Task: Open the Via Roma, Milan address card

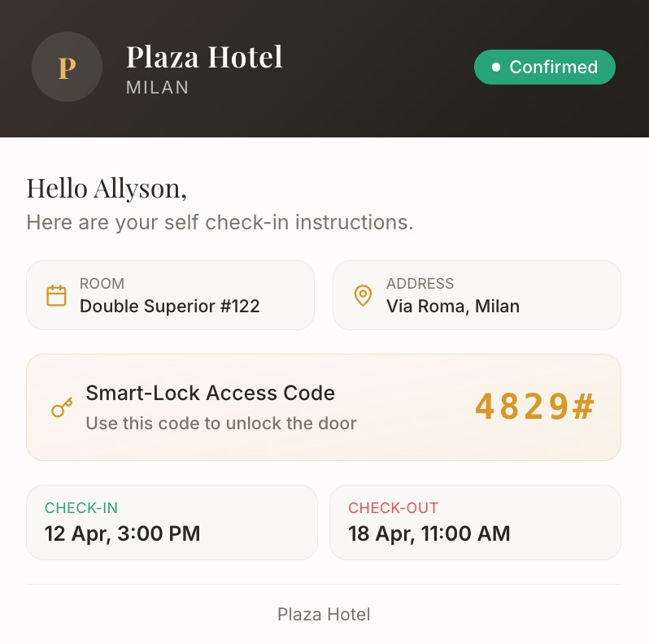Action: [477, 295]
